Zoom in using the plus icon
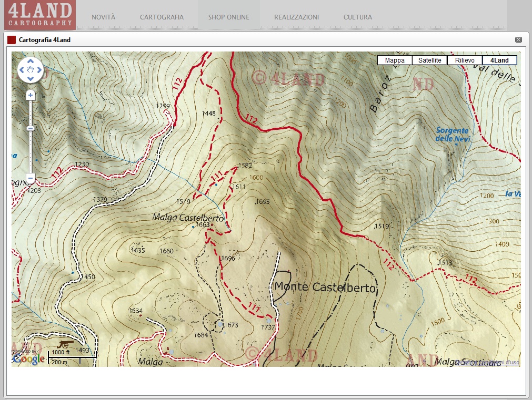The image size is (532, 400). pyautogui.click(x=30, y=95)
